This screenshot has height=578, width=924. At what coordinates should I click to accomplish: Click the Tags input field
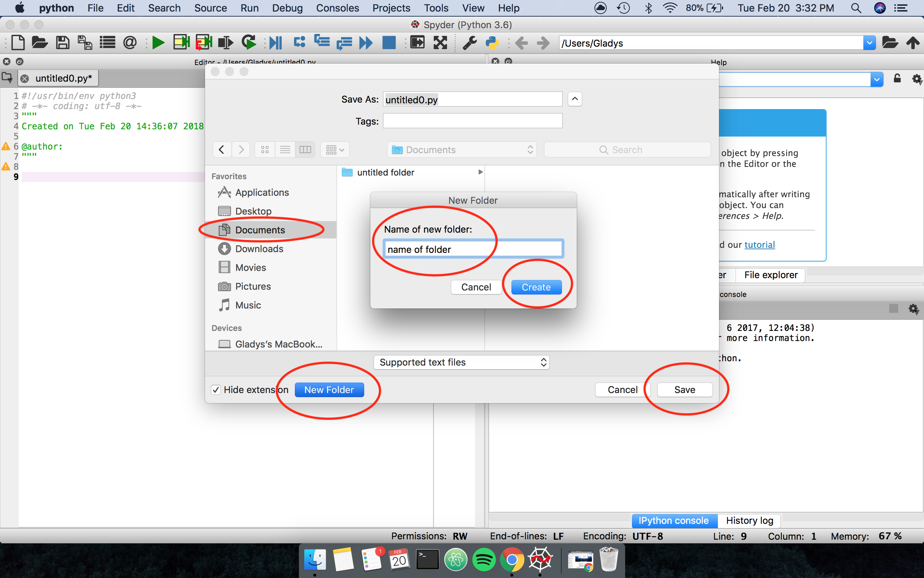click(473, 121)
